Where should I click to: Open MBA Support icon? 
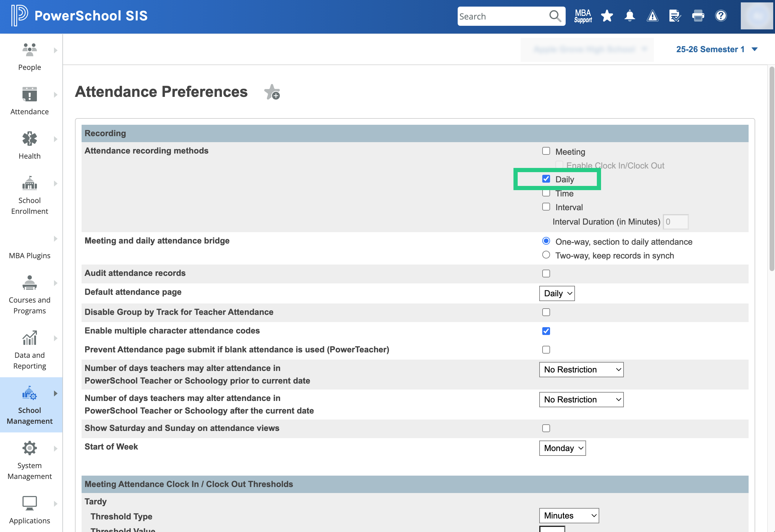(x=582, y=16)
